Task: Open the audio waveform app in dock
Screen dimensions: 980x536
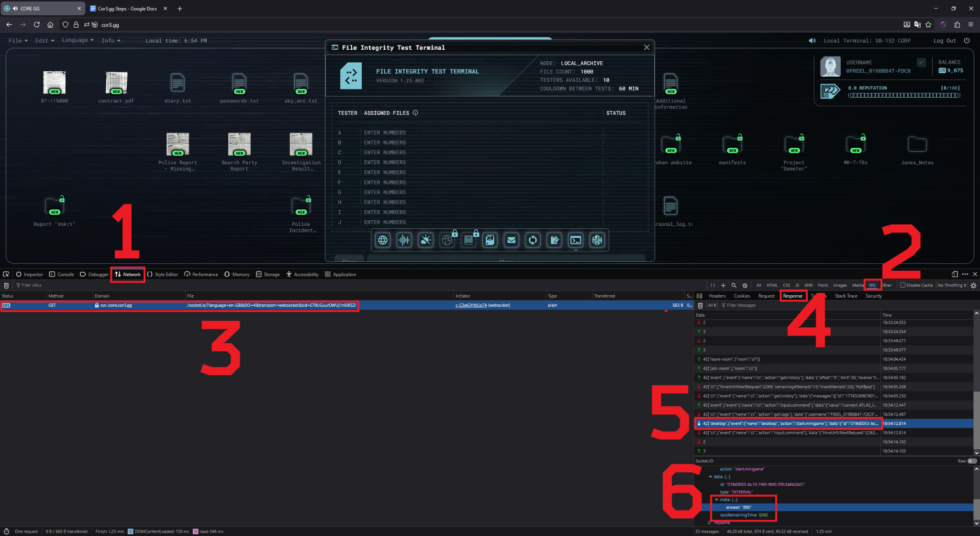Action: click(404, 240)
